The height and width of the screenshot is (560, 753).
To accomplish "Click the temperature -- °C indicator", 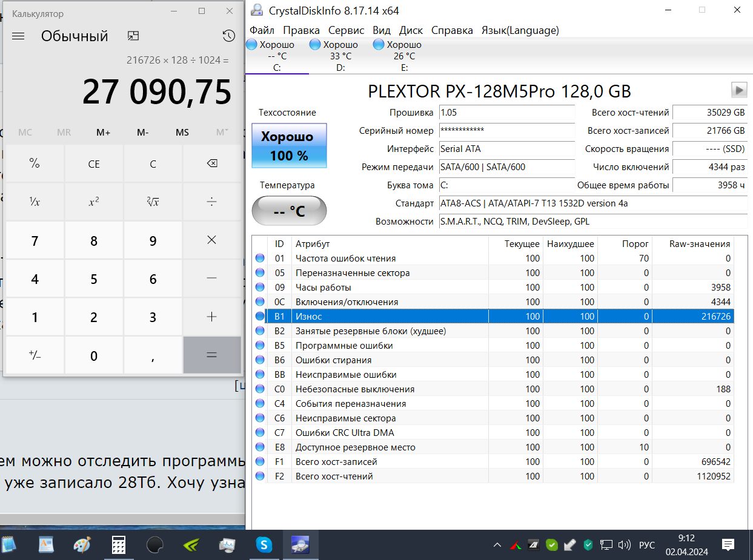I will [289, 211].
